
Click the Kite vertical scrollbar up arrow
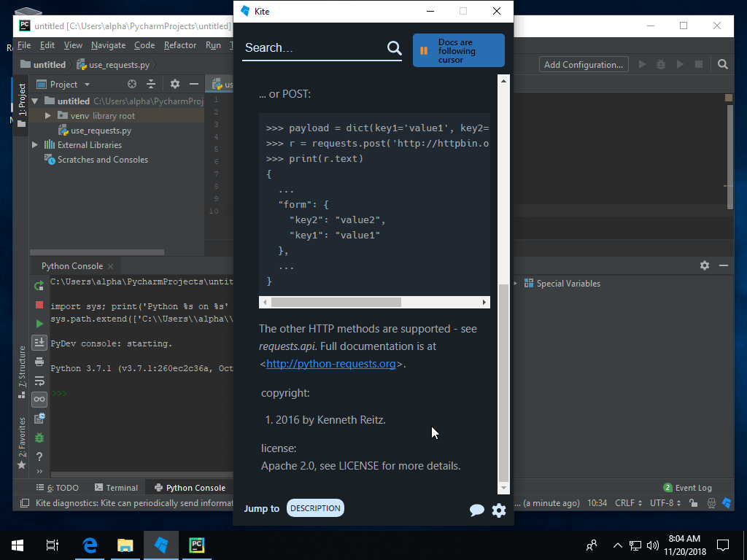pyautogui.click(x=503, y=81)
